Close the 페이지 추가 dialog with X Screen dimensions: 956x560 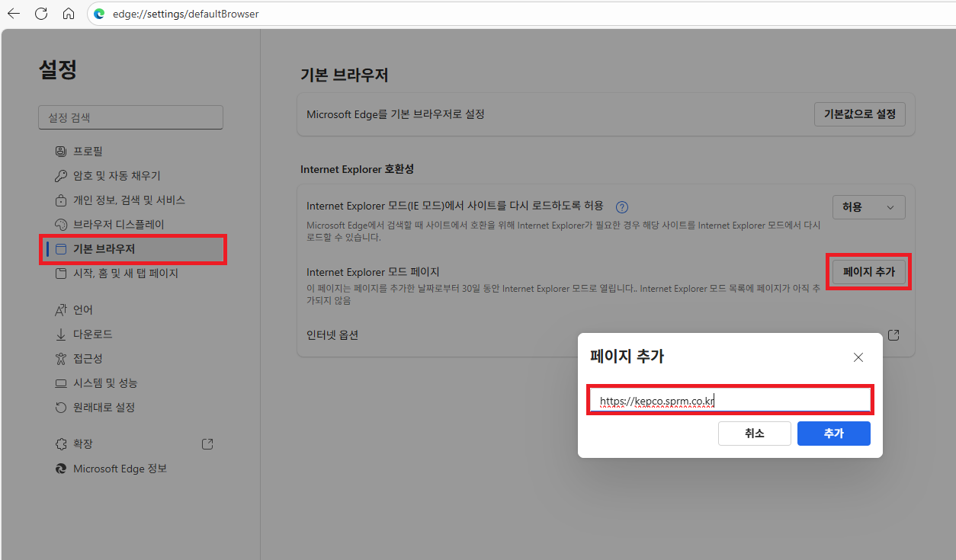[x=858, y=357]
